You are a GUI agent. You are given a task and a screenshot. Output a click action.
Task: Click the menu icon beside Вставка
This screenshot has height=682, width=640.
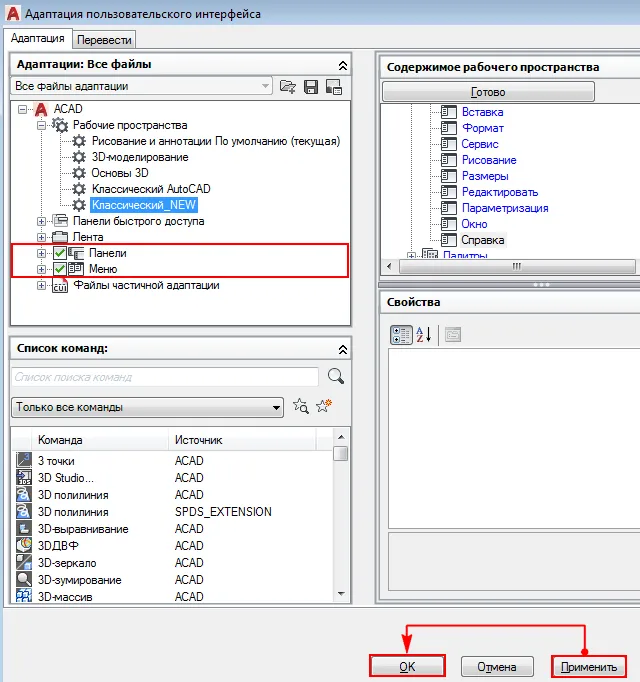click(449, 112)
